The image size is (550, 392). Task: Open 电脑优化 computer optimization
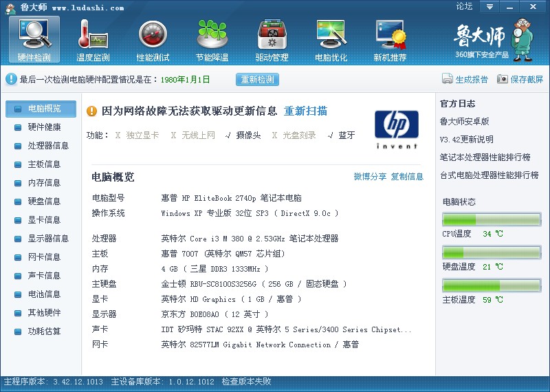click(331, 40)
